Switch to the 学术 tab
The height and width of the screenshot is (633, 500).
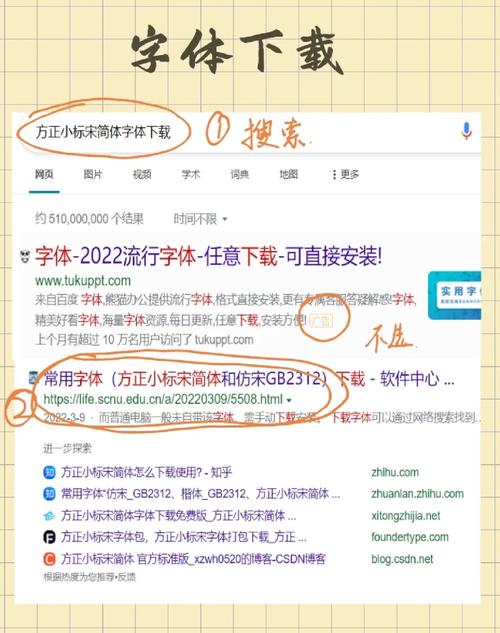(191, 174)
